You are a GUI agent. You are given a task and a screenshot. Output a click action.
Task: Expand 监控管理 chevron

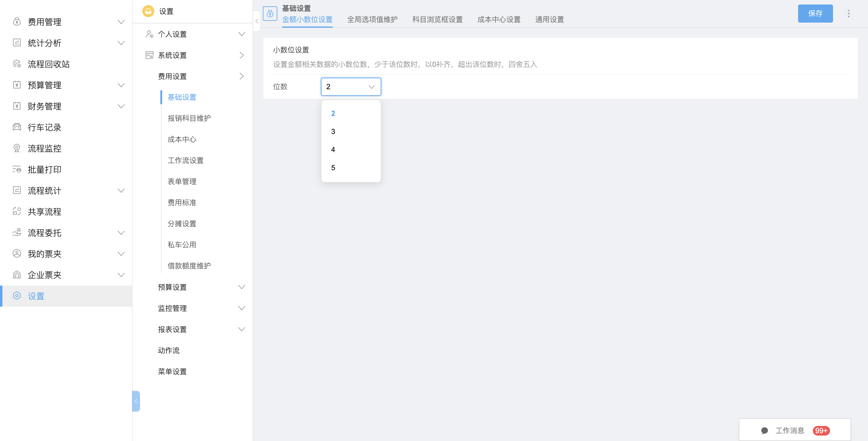coord(242,308)
